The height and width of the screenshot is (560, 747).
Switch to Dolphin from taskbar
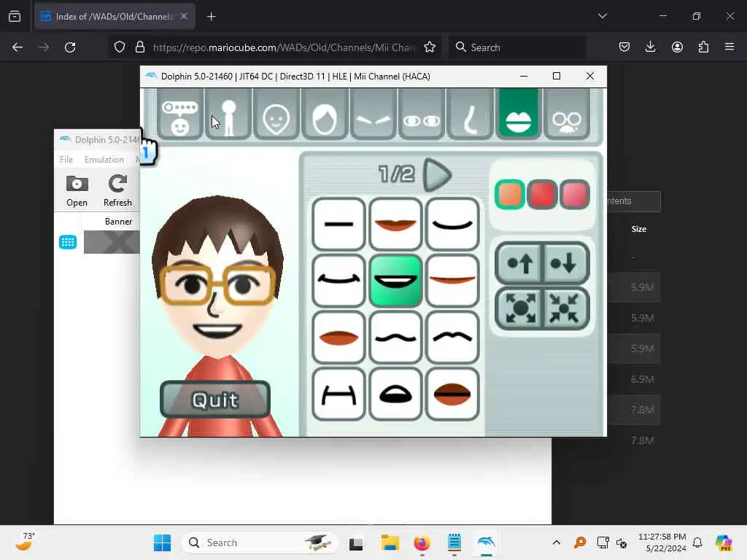487,542
